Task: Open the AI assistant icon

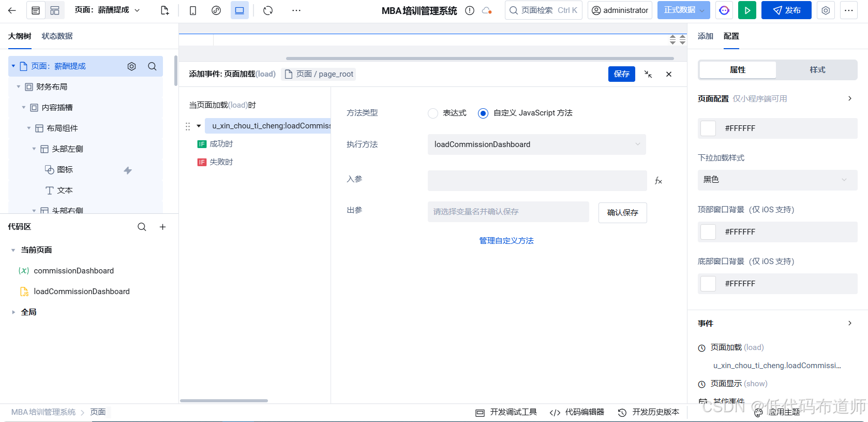Action: [724, 10]
